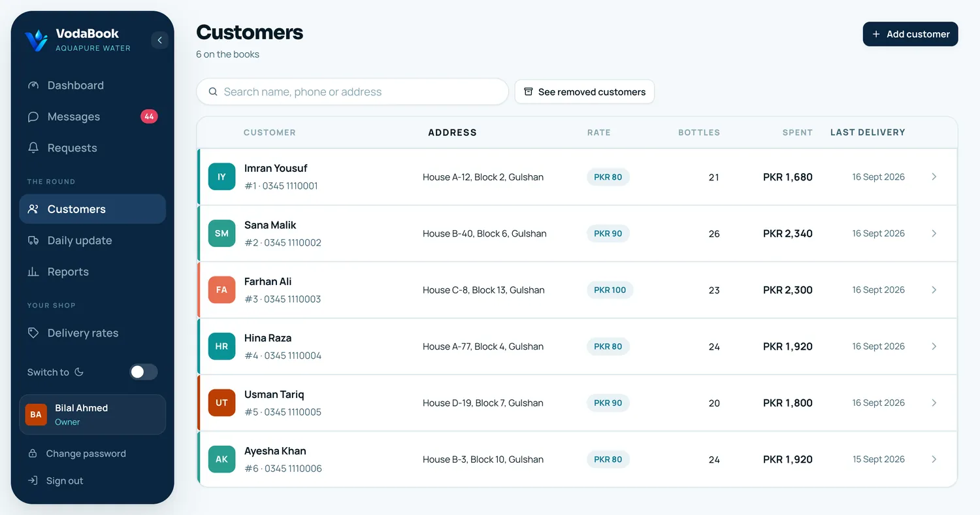Focus the search name, phone or address field

tap(352, 92)
